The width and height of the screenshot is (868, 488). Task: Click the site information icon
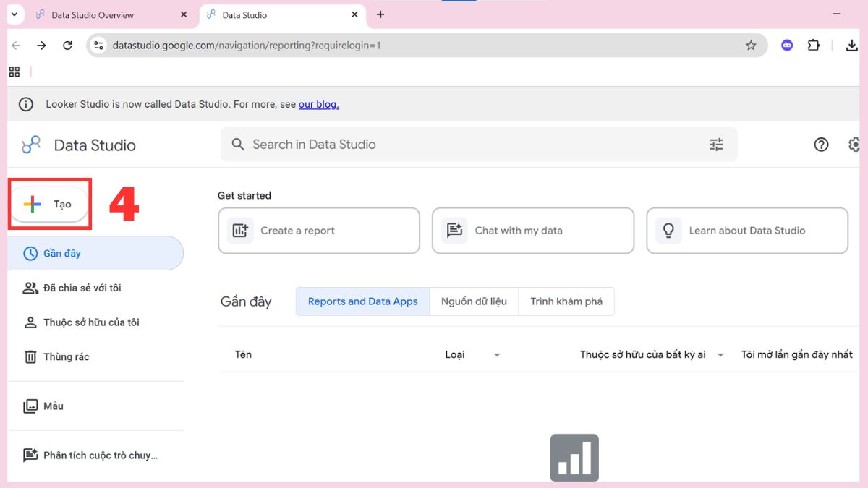pyautogui.click(x=99, y=46)
